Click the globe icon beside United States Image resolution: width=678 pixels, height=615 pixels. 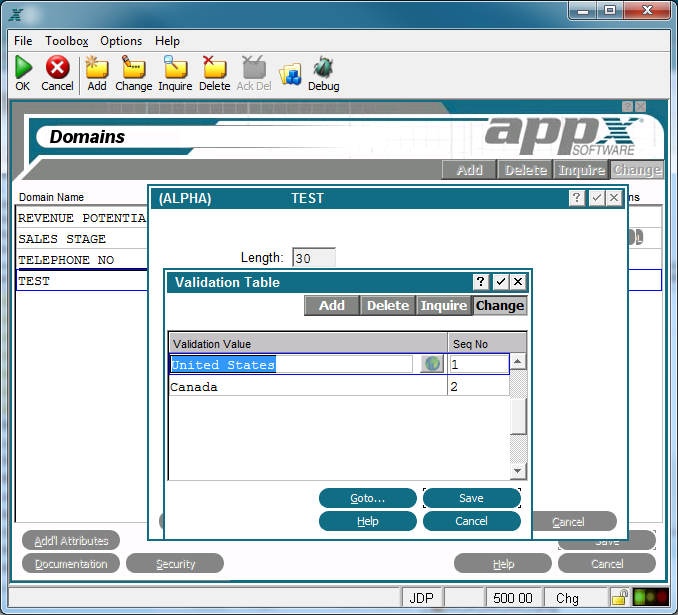tap(432, 364)
